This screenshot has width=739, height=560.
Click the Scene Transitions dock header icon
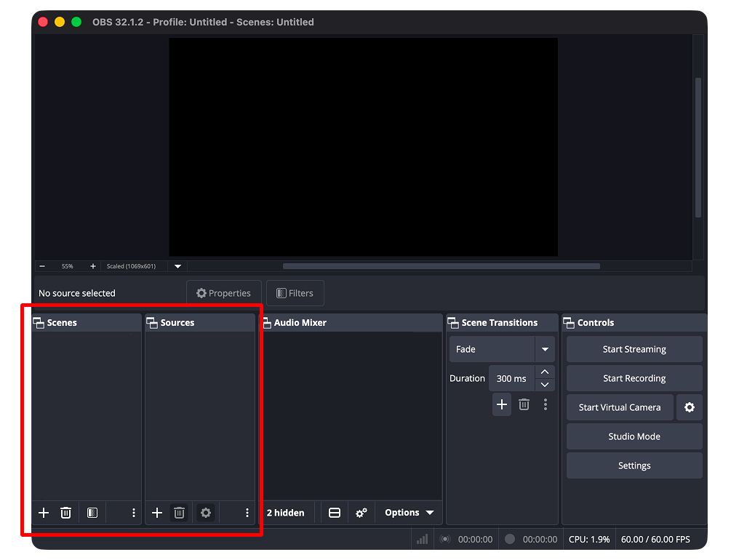(453, 323)
